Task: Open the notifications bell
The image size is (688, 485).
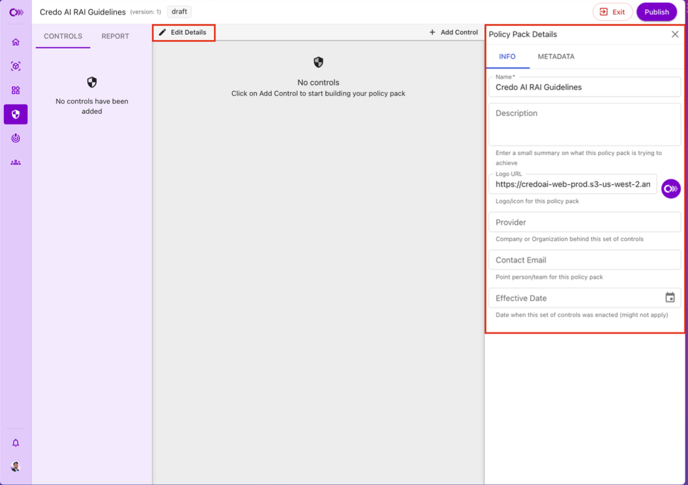Action: (16, 443)
